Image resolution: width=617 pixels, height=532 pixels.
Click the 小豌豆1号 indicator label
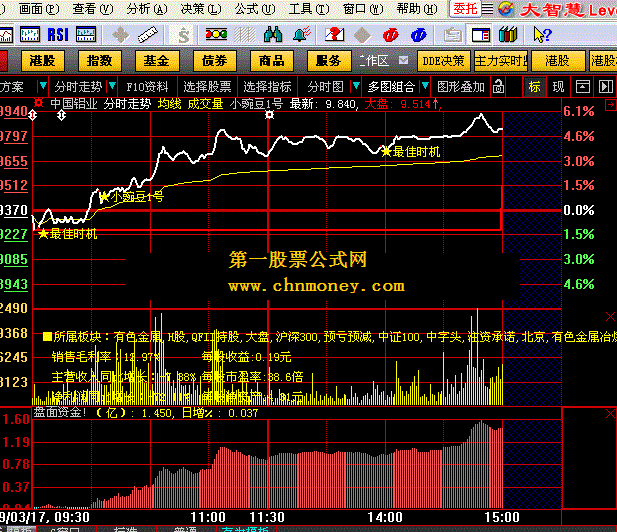click(256, 104)
